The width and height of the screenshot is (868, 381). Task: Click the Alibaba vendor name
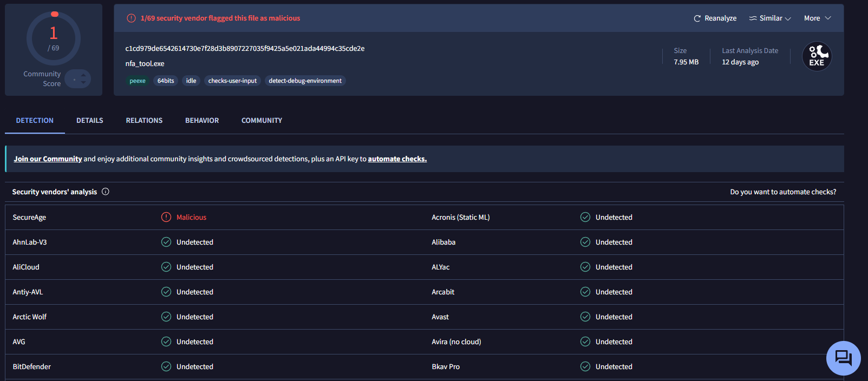click(x=443, y=242)
